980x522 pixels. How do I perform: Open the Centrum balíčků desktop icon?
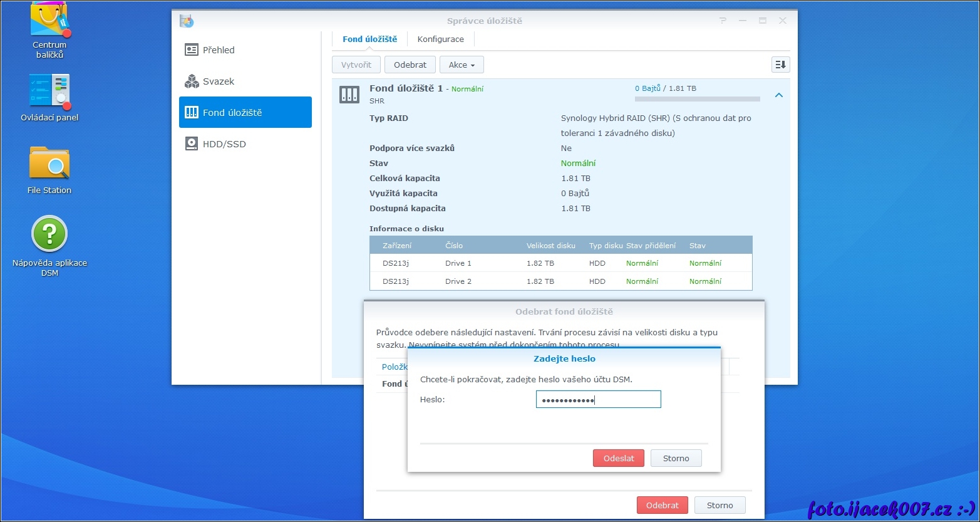click(x=49, y=22)
